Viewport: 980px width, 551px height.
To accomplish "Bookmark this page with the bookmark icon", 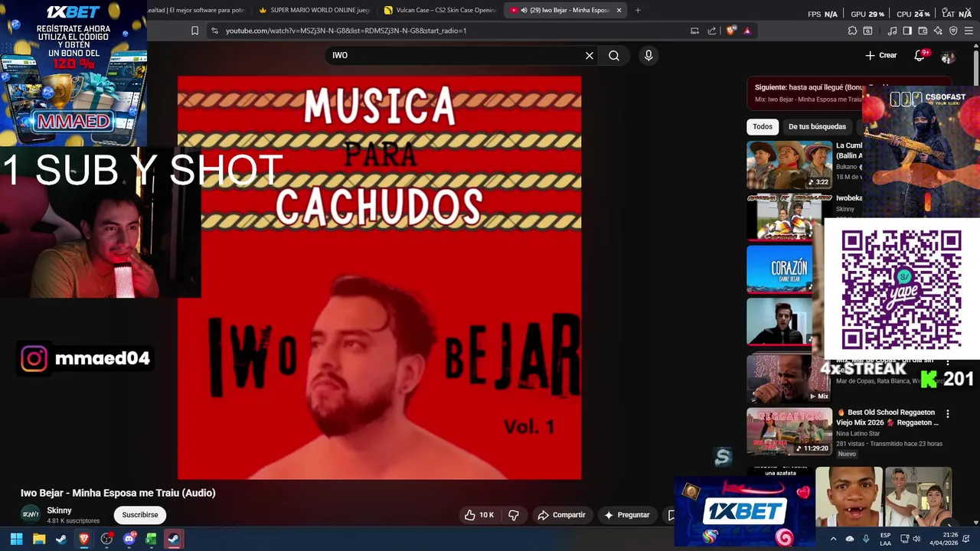I will 194,31.
